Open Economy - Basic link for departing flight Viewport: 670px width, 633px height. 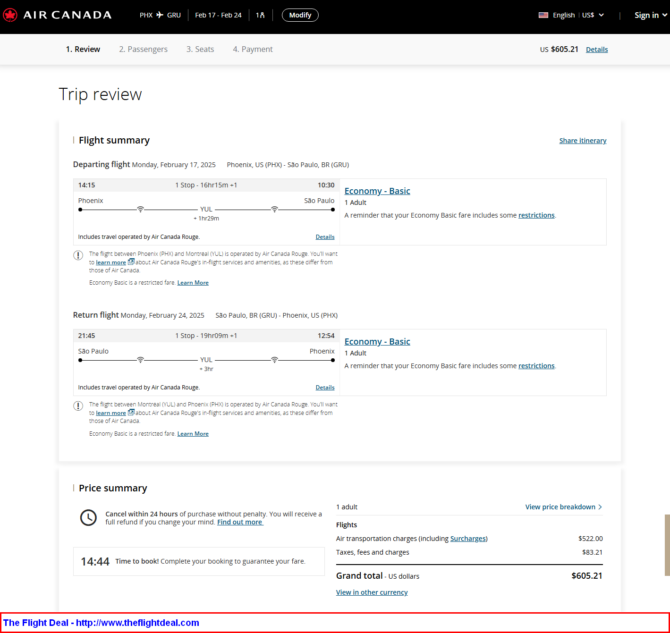pyautogui.click(x=377, y=191)
